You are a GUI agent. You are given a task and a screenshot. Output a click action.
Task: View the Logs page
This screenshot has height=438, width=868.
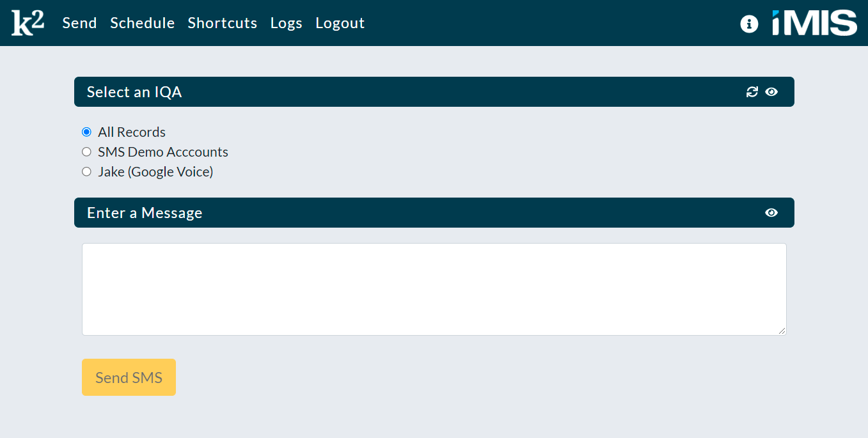coord(286,23)
